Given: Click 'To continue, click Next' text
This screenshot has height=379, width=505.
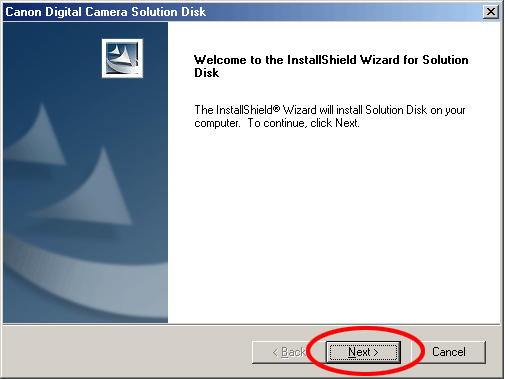Looking at the screenshot, I should (x=303, y=123).
